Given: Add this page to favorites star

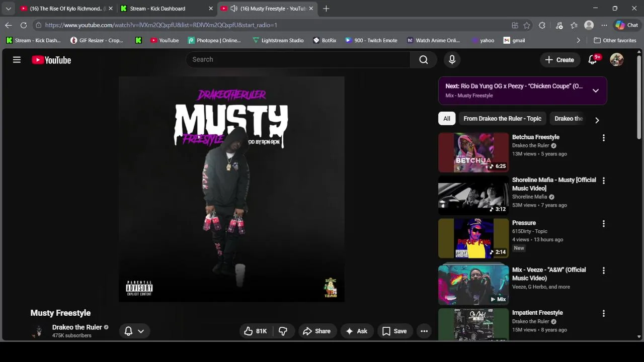Looking at the screenshot, I should (x=527, y=25).
